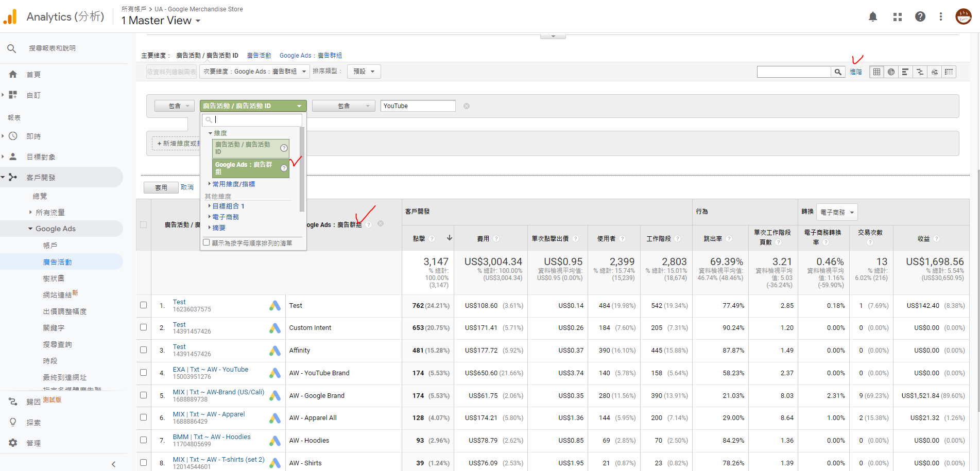This screenshot has width=980, height=471.
Task: Open the green 廣告活動 ID dimension dropdown
Action: click(x=253, y=106)
